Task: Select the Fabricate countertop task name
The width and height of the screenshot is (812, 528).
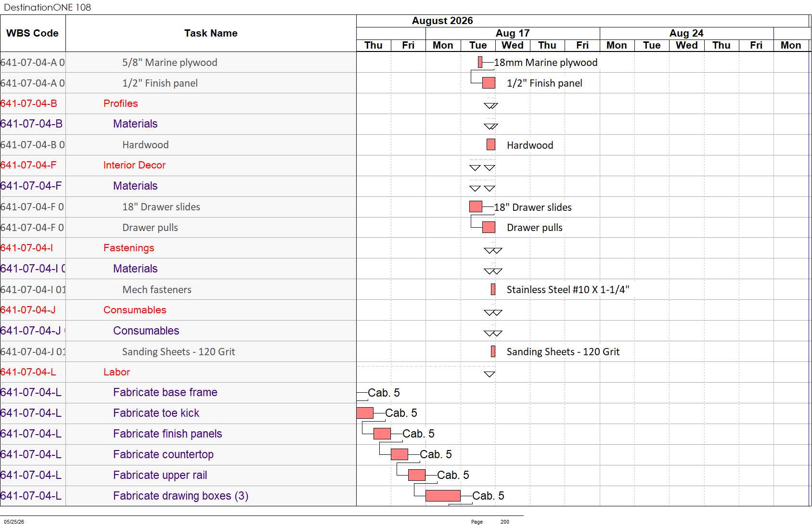Action: [x=163, y=454]
